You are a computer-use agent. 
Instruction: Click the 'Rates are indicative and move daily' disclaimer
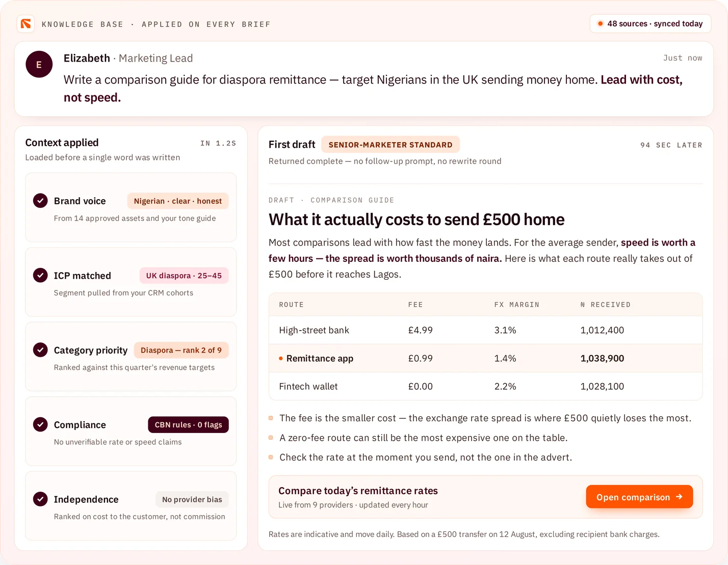464,534
